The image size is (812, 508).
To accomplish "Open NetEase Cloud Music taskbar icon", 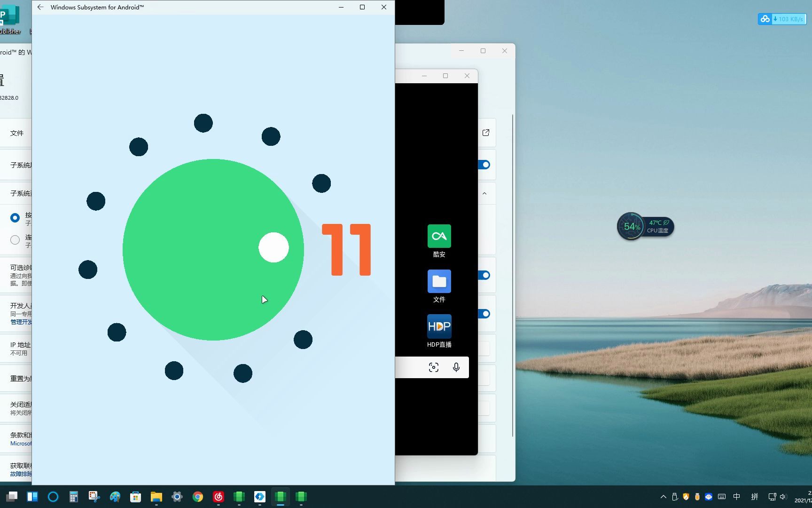I will pyautogui.click(x=219, y=497).
